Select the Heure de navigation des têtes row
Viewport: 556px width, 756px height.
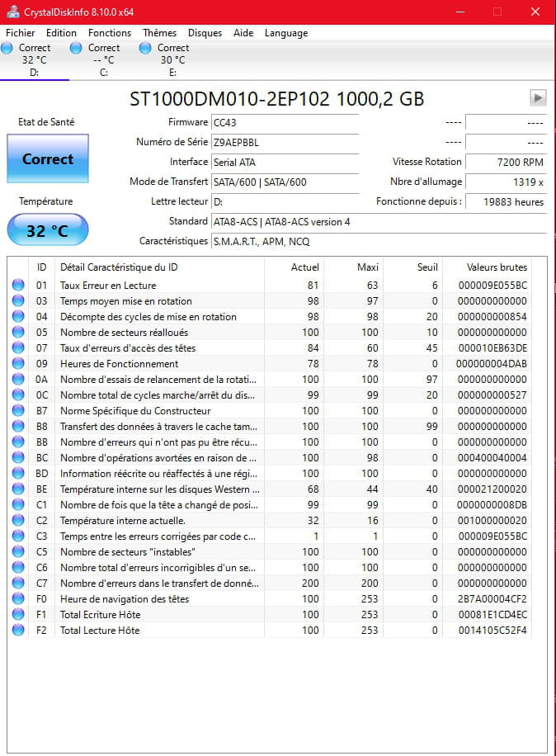(x=270, y=599)
